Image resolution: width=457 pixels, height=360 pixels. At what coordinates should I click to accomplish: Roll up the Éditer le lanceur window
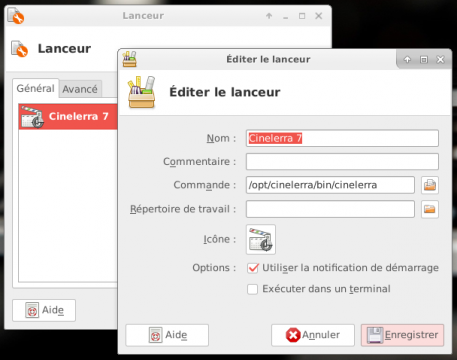407,60
